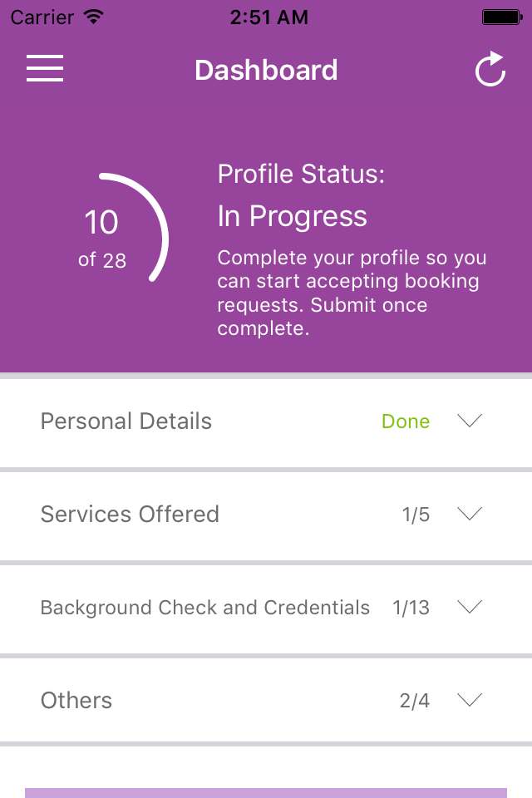Tap the 1/5 services count
The image size is (532, 798).
[x=416, y=515]
